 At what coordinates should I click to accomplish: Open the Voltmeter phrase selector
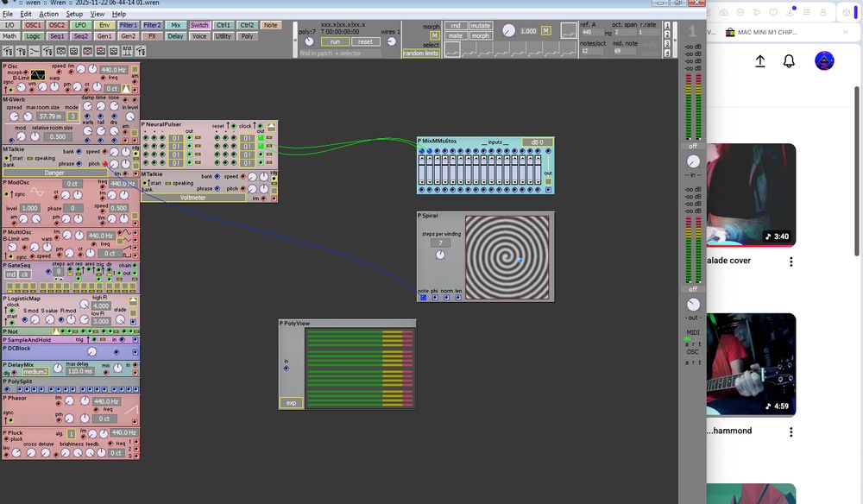(x=192, y=197)
